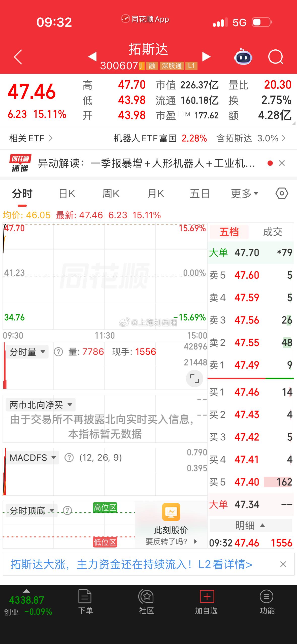Tap the 低位区 marker label

(105, 542)
